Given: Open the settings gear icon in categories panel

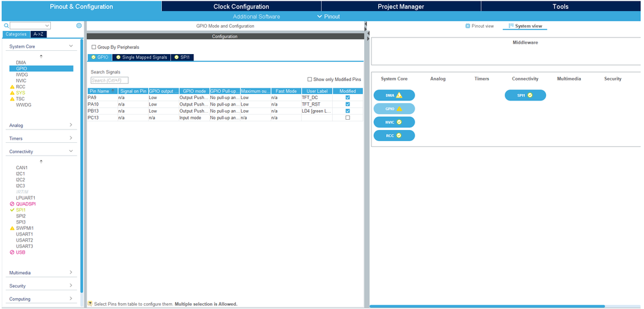Looking at the screenshot, I should click(79, 26).
